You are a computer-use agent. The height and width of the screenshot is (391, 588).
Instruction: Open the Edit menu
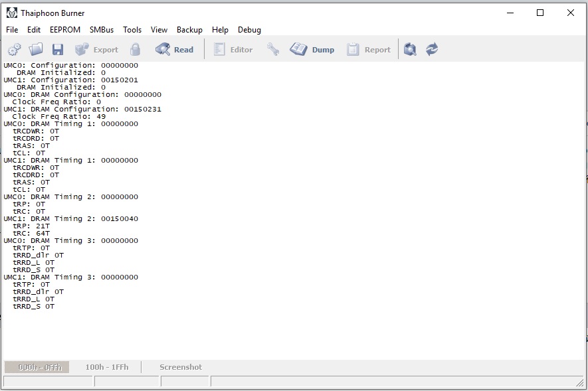click(x=34, y=30)
